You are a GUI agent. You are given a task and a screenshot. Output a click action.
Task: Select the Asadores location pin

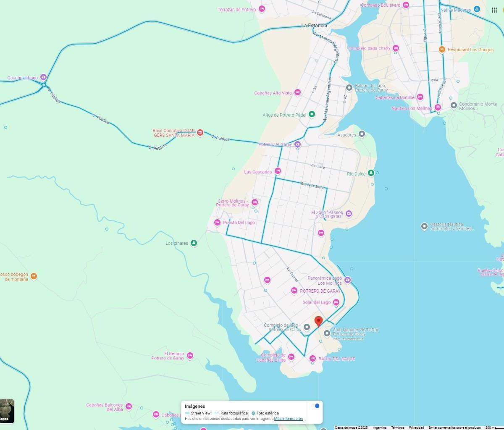click(362, 134)
